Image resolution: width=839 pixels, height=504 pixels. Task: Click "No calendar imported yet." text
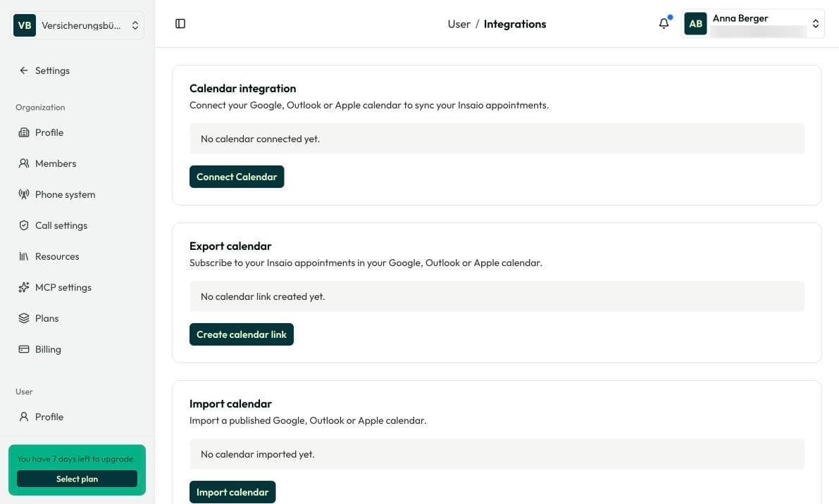(x=257, y=454)
